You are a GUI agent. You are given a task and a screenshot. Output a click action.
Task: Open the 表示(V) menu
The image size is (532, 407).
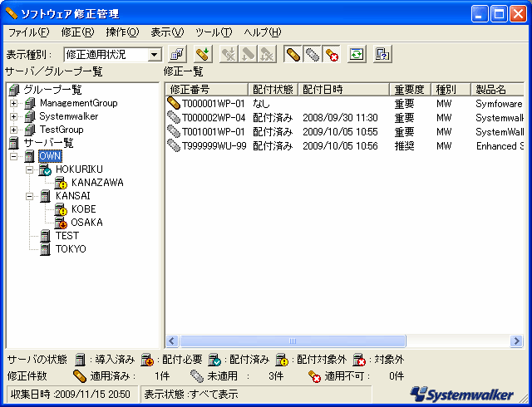[x=167, y=32]
